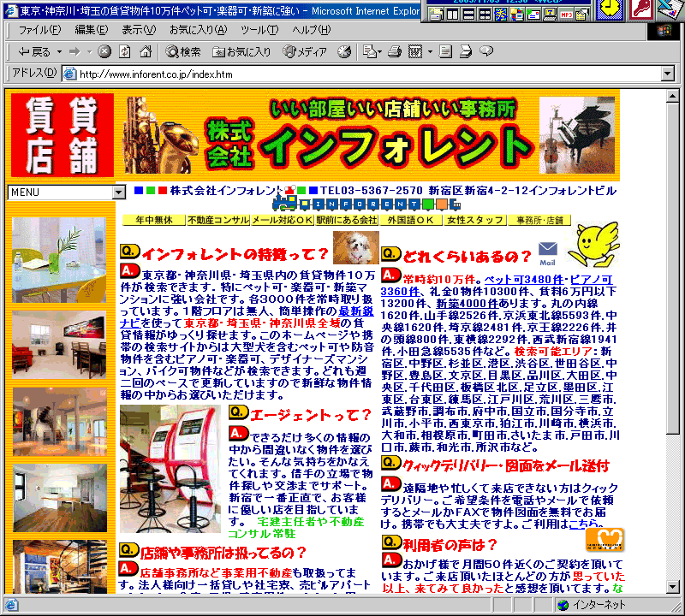Image resolution: width=685 pixels, height=616 pixels.
Task: Click the scrollbar up arrow
Action: click(x=672, y=96)
